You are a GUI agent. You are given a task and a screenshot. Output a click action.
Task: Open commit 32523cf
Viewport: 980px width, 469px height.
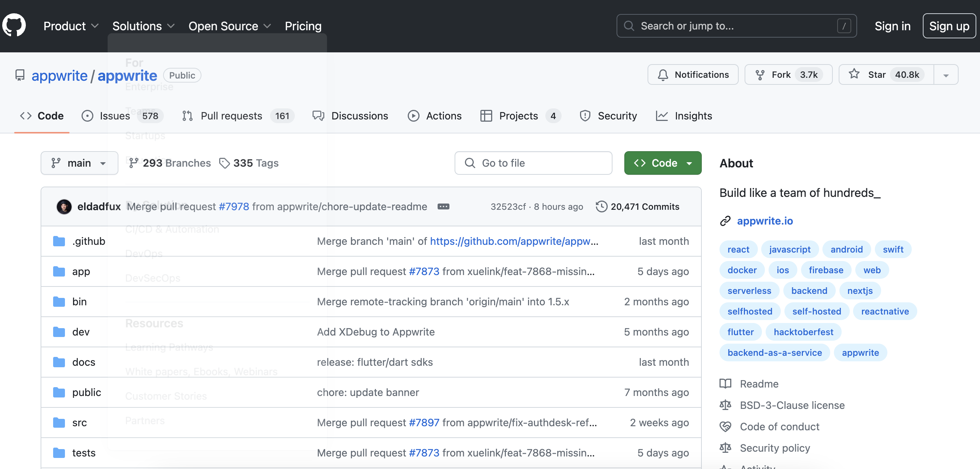click(508, 206)
